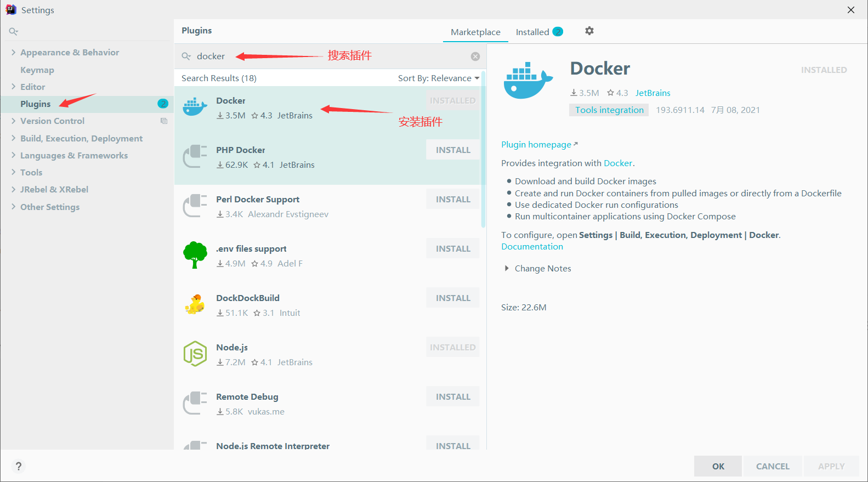Click the CANCEL button
This screenshot has width=868, height=482.
click(x=773, y=466)
